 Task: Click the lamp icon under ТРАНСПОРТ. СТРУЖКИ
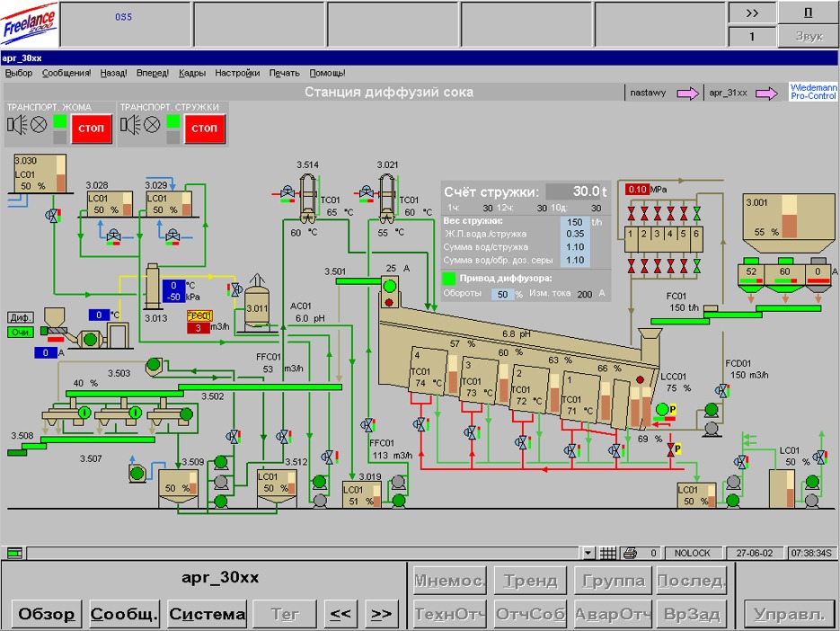tap(152, 127)
